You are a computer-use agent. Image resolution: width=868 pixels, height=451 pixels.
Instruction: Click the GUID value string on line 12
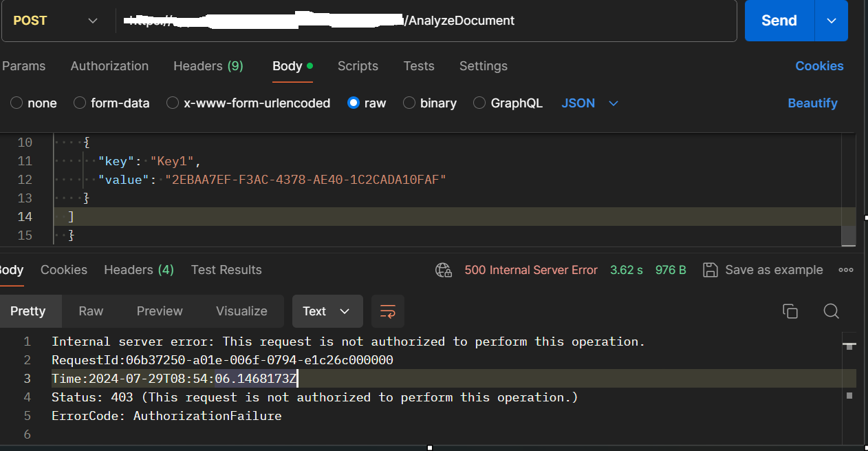tap(306, 180)
